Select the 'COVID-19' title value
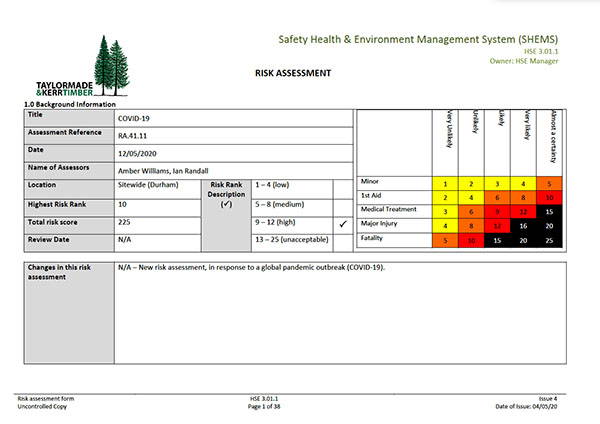This screenshot has height=424, width=600. (x=134, y=119)
